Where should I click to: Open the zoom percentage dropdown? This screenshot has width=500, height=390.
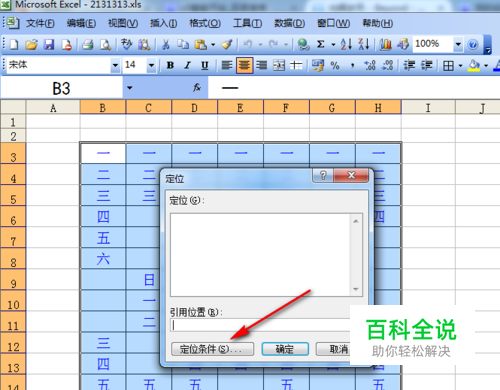(458, 44)
